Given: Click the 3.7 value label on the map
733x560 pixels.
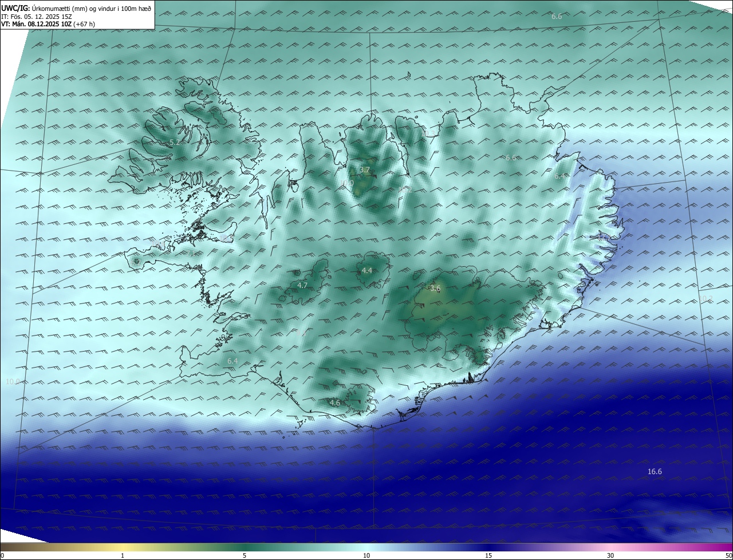Looking at the screenshot, I should pyautogui.click(x=365, y=170).
